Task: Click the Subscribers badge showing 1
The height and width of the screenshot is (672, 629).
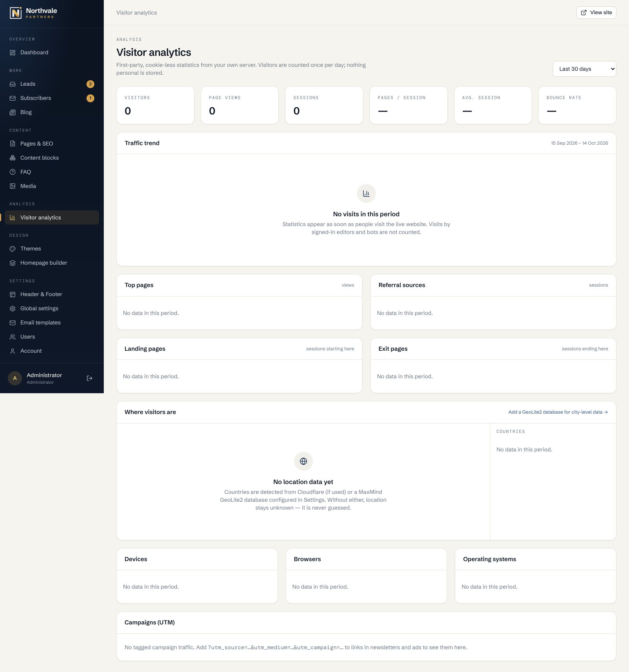Action: (x=90, y=98)
